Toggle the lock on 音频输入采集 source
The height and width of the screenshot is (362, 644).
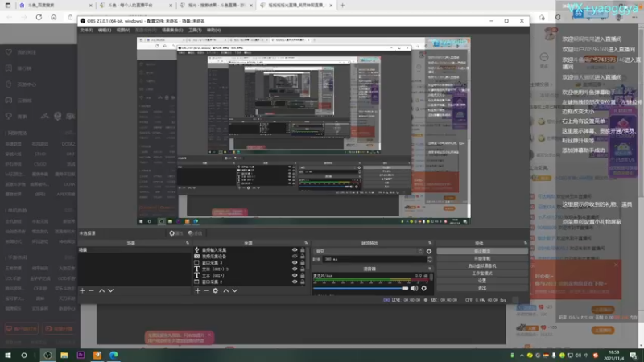click(x=303, y=249)
